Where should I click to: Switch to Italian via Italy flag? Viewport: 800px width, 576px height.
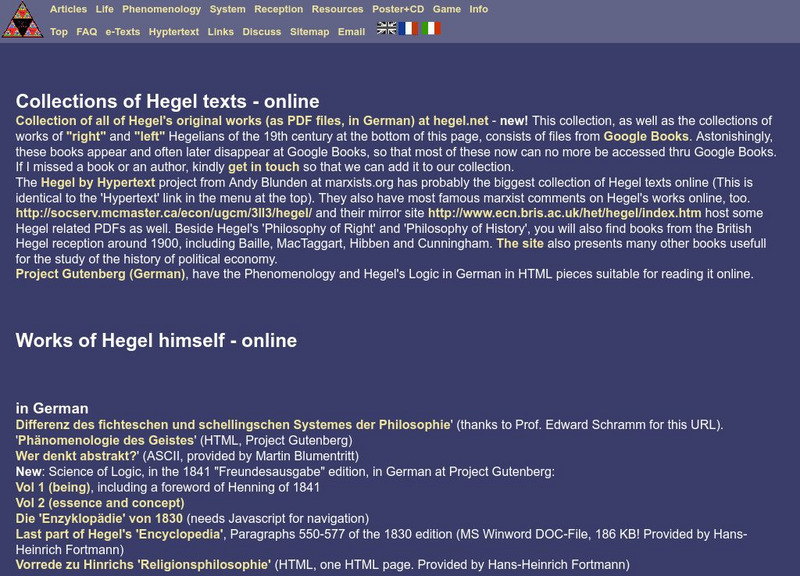tap(431, 29)
